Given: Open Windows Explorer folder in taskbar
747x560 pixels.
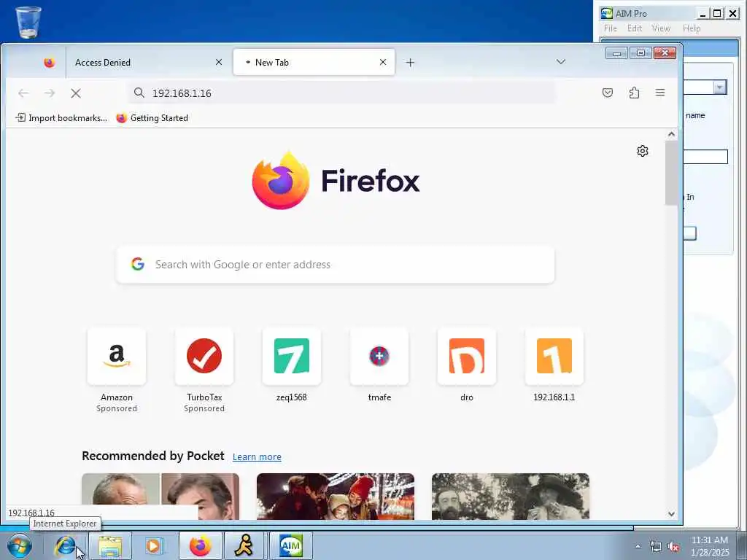Looking at the screenshot, I should click(110, 545).
